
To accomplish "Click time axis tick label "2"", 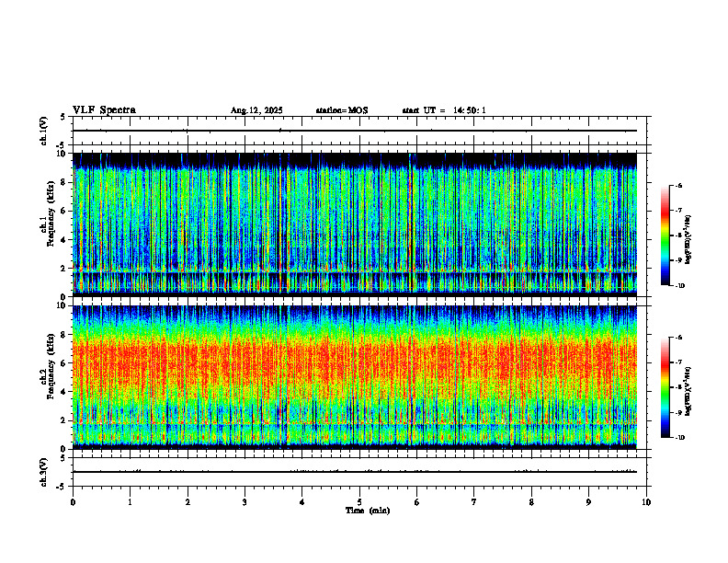I will point(188,502).
